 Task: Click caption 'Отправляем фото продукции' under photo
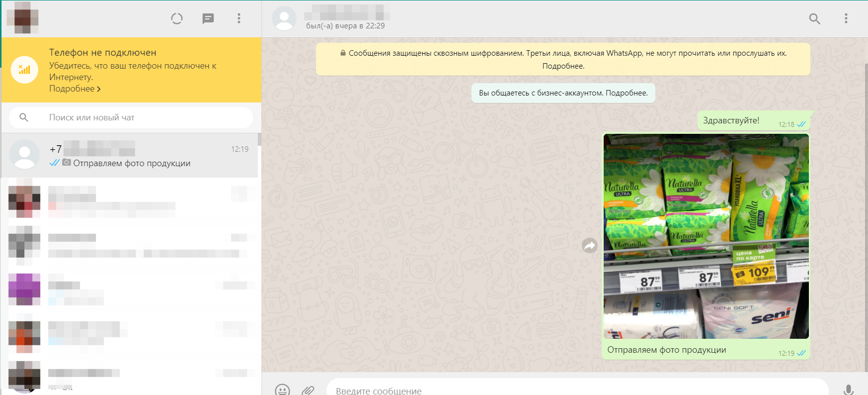(666, 350)
